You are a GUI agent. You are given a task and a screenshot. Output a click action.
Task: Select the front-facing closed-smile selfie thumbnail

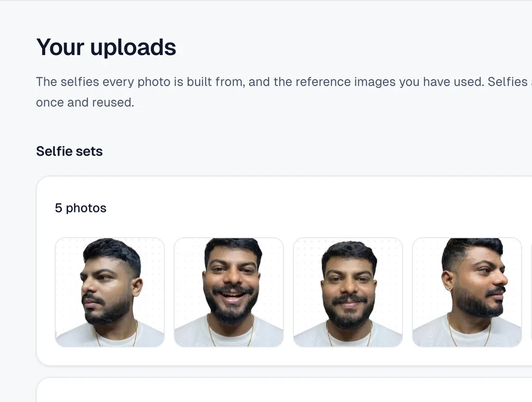click(348, 292)
